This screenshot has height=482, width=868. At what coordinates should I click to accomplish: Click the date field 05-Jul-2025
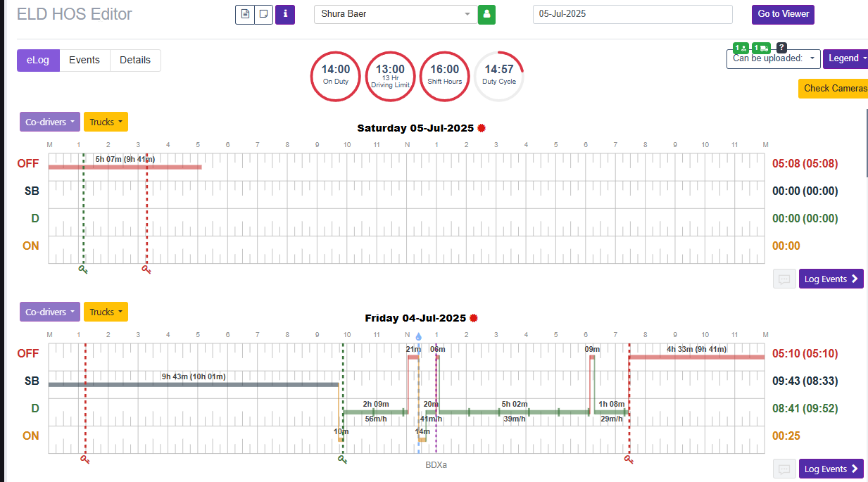click(x=633, y=14)
